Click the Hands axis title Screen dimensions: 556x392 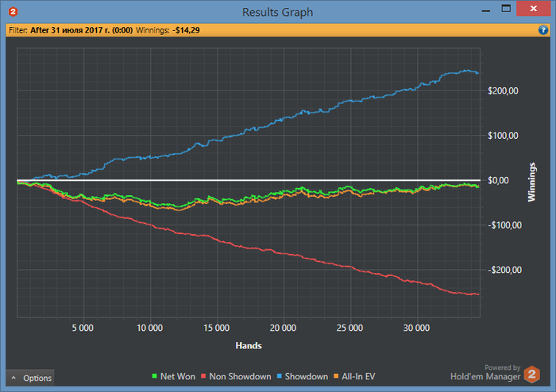[x=249, y=346]
